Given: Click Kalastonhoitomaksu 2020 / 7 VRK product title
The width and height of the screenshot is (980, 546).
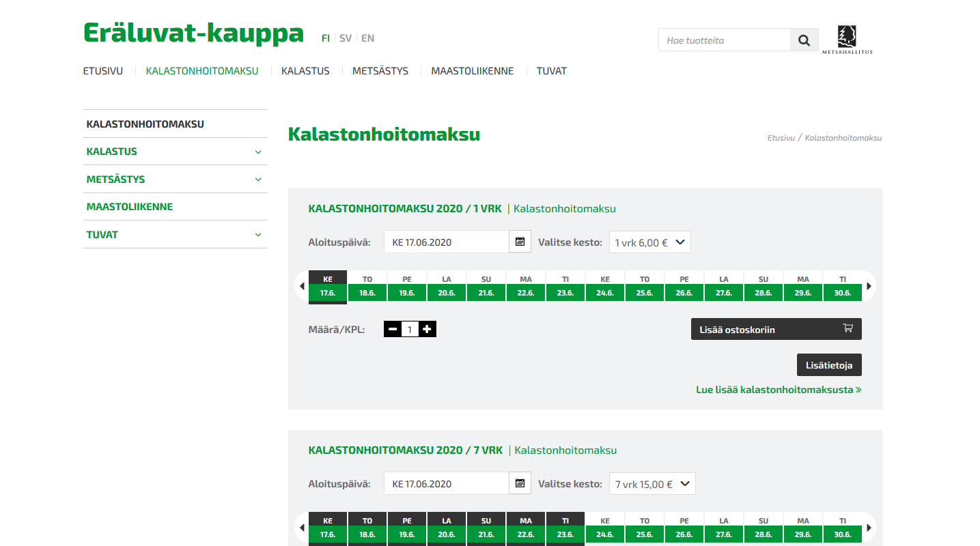Looking at the screenshot, I should [406, 450].
